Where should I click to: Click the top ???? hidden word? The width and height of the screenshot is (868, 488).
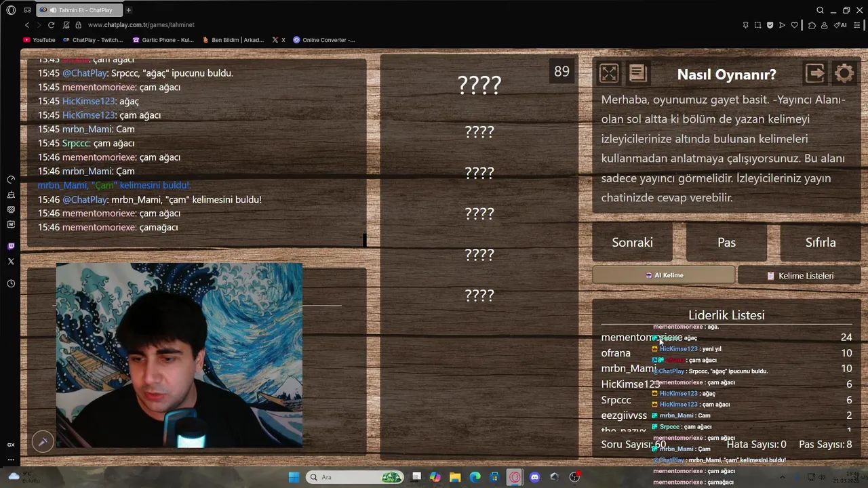tap(479, 85)
